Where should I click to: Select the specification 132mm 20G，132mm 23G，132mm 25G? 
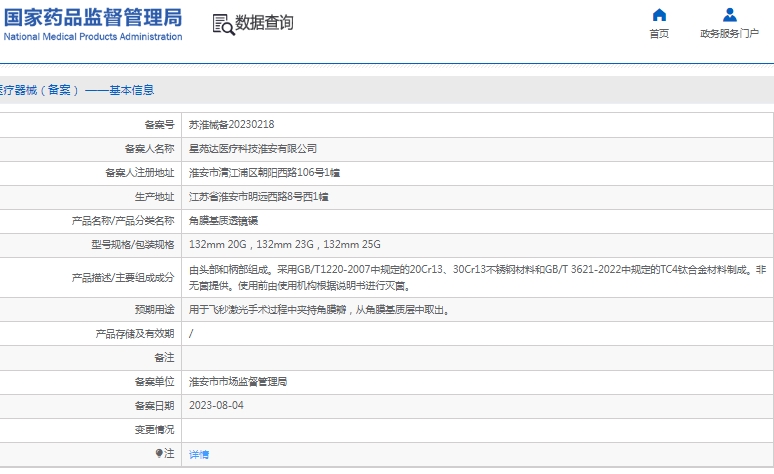(285, 244)
